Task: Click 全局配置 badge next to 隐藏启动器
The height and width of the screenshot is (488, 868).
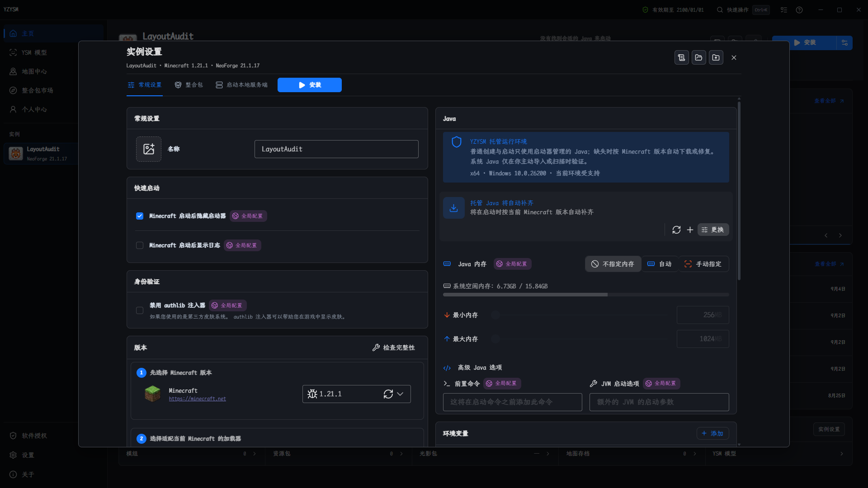Action: coord(248,216)
